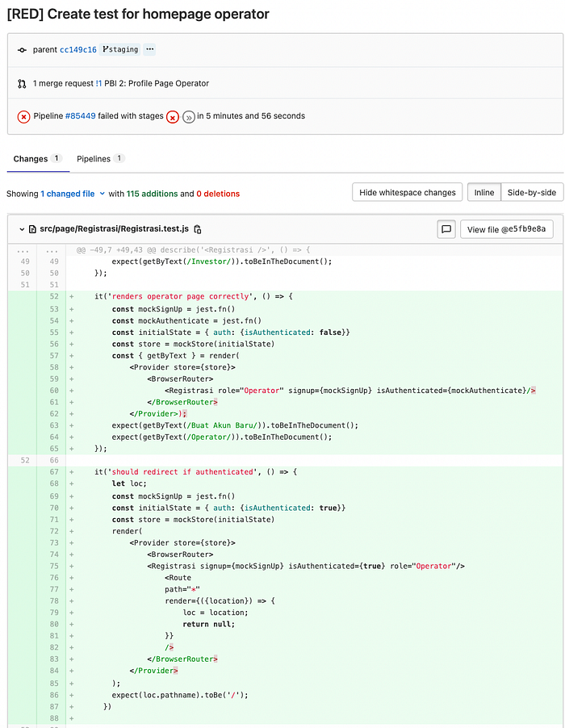Image resolution: width=565 pixels, height=728 pixels.
Task: Click line number 66 in the diff
Action: click(54, 461)
